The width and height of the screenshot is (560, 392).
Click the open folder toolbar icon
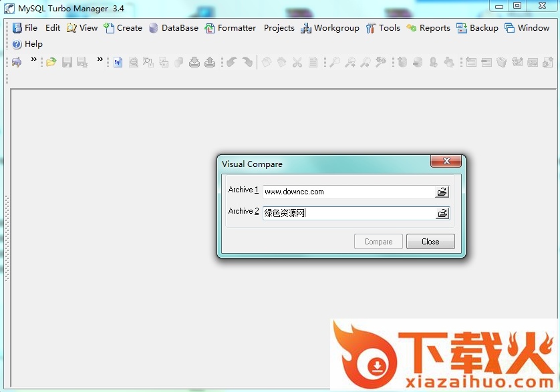click(x=51, y=62)
